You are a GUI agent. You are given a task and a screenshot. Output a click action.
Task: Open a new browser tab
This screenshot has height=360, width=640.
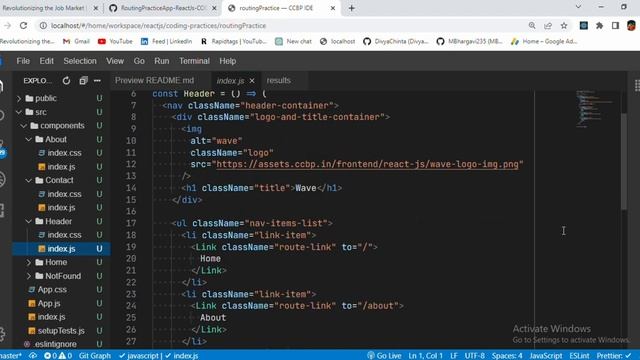point(351,8)
